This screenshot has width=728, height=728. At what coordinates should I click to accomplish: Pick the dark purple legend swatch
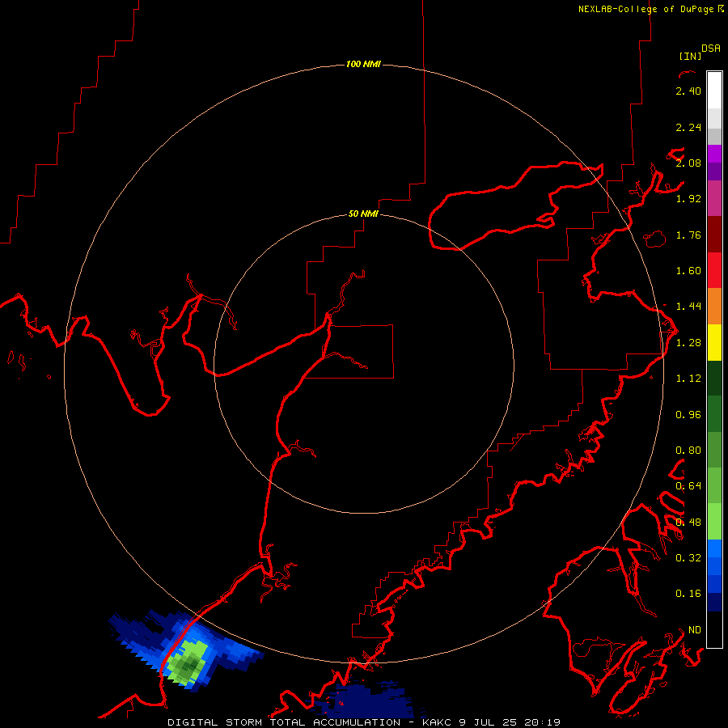point(714,171)
